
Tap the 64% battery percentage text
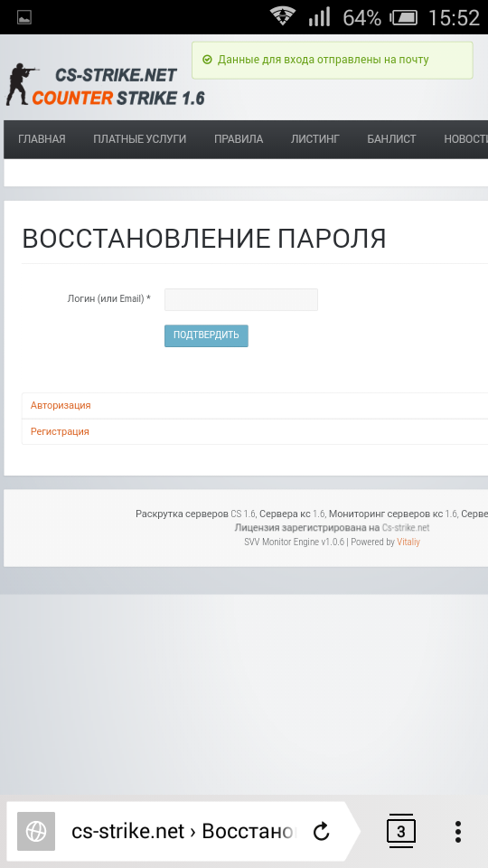point(361,18)
